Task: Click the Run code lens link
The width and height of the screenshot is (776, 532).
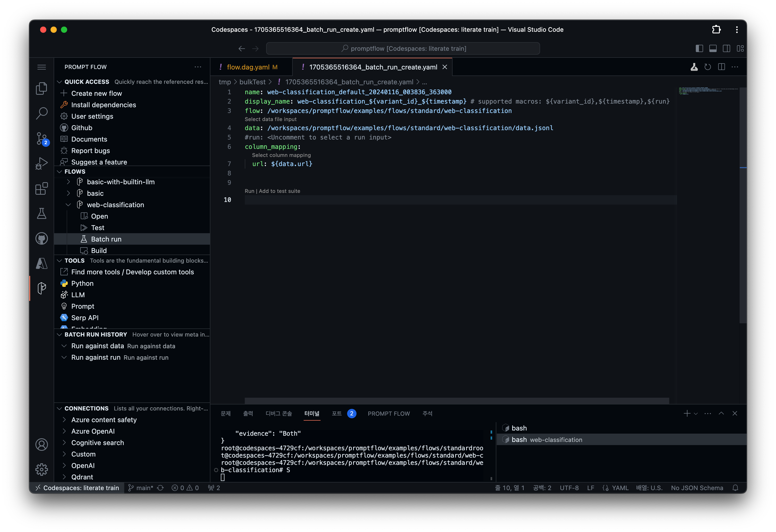Action: click(x=249, y=191)
